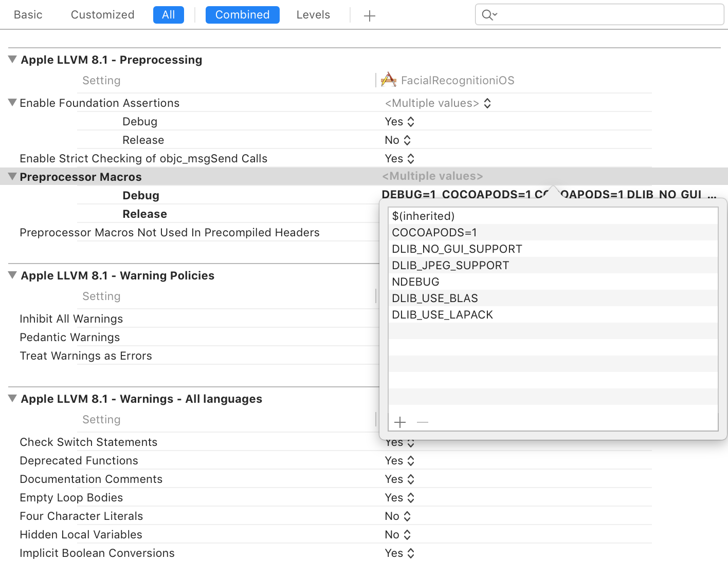The image size is (728, 561).
Task: Collapse the Warning Policies section
Action: pyautogui.click(x=12, y=275)
